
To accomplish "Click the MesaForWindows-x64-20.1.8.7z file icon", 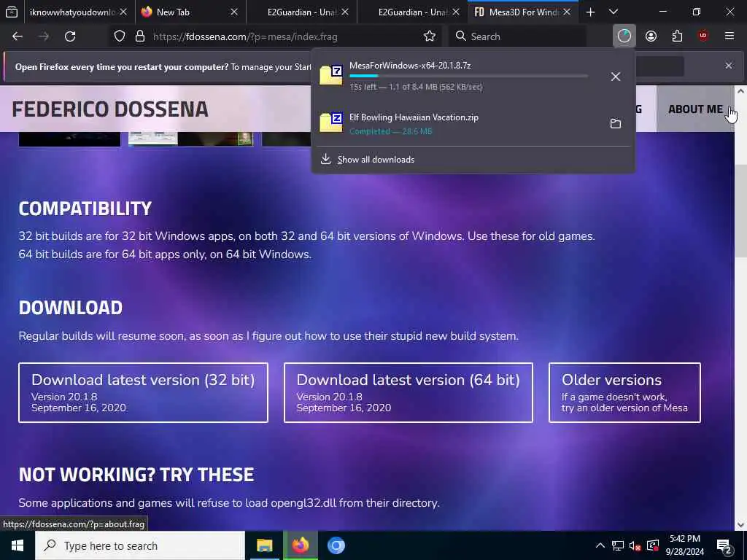I will (x=331, y=75).
